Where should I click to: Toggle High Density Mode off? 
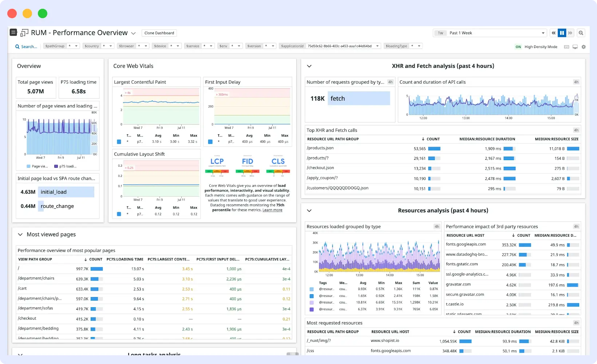518,47
